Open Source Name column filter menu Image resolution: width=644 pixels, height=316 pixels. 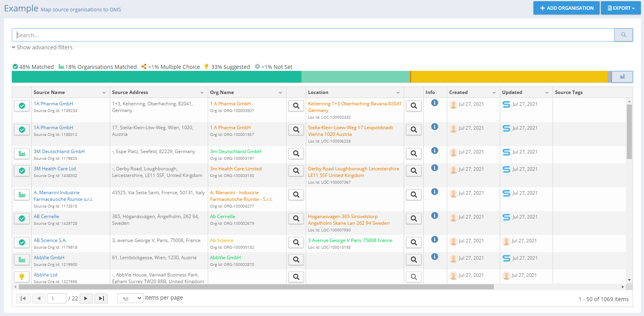(x=104, y=93)
